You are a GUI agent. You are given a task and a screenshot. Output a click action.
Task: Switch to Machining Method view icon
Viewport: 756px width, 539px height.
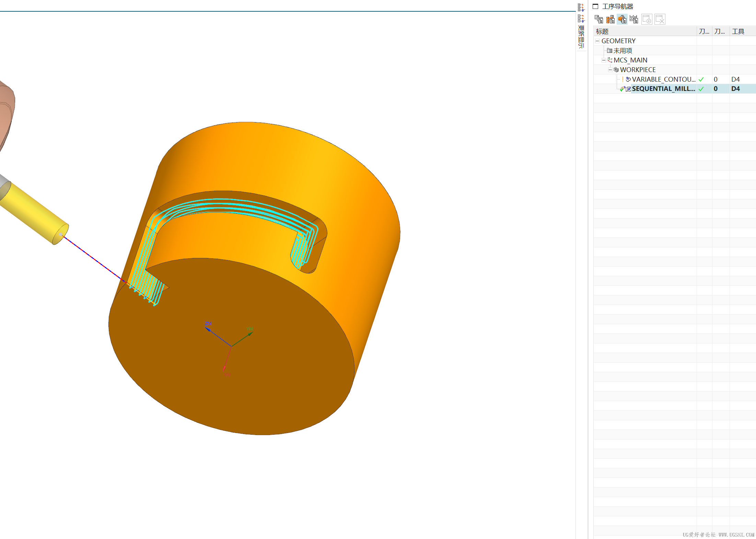coord(634,19)
